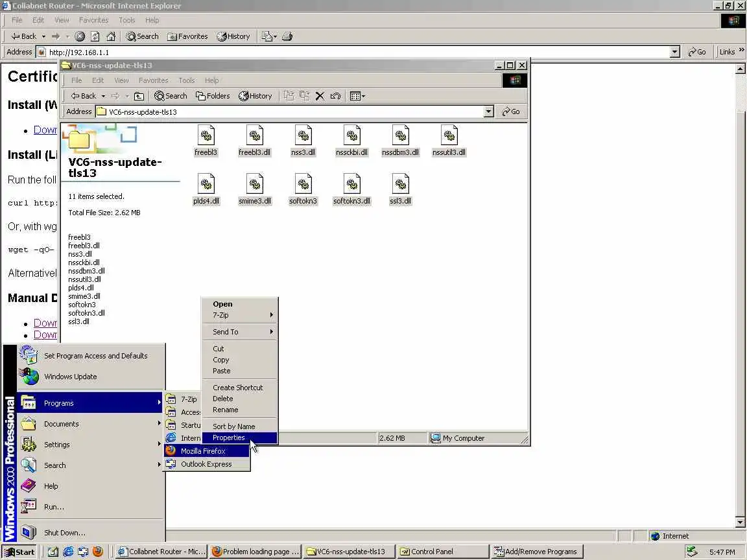Choose Rename from the context menu

coord(240,410)
